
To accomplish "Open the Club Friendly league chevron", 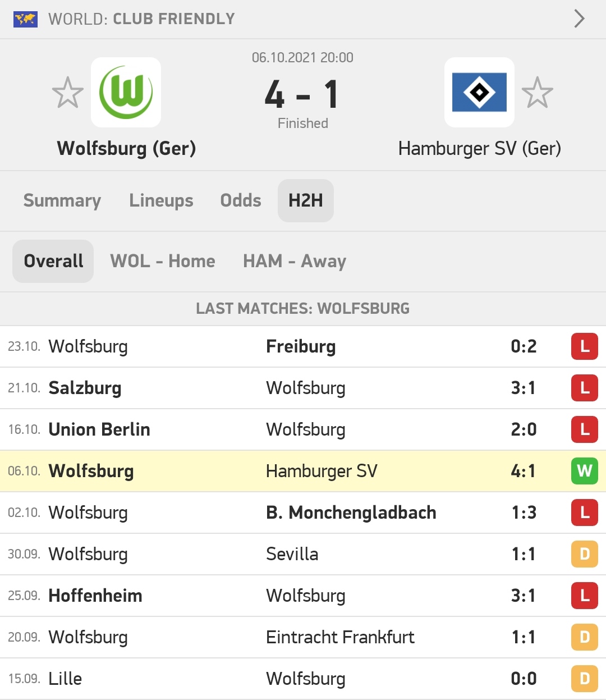I will pos(580,19).
